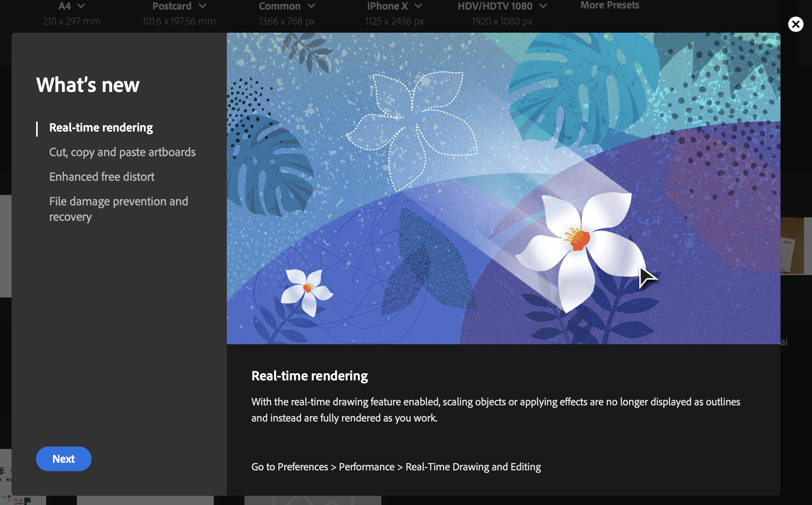The width and height of the screenshot is (812, 505).
Task: Select the iPhone X preset name
Action: (x=387, y=6)
